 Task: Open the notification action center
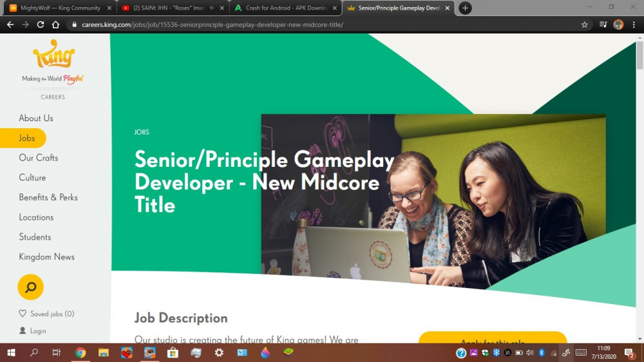629,352
